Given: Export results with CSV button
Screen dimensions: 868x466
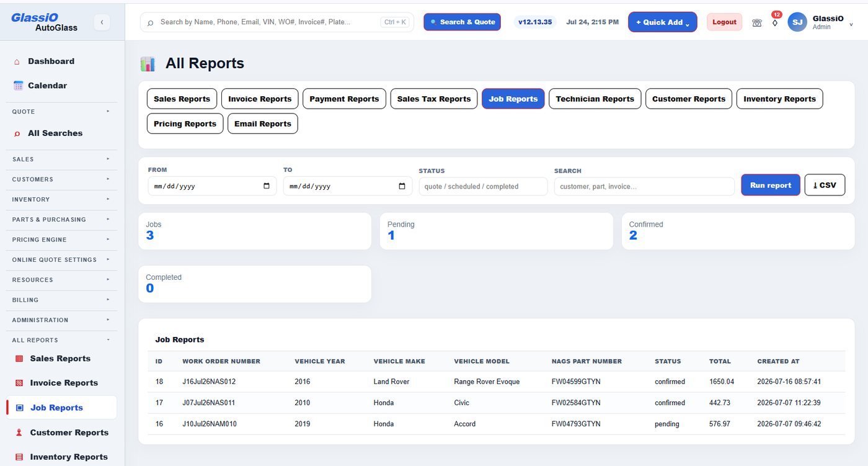Looking at the screenshot, I should tap(825, 185).
